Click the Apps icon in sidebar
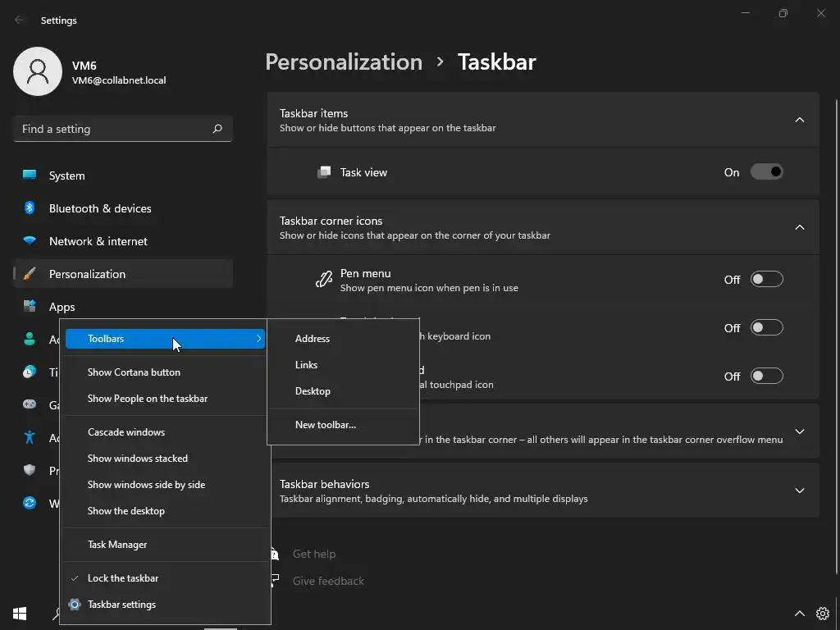 click(30, 307)
